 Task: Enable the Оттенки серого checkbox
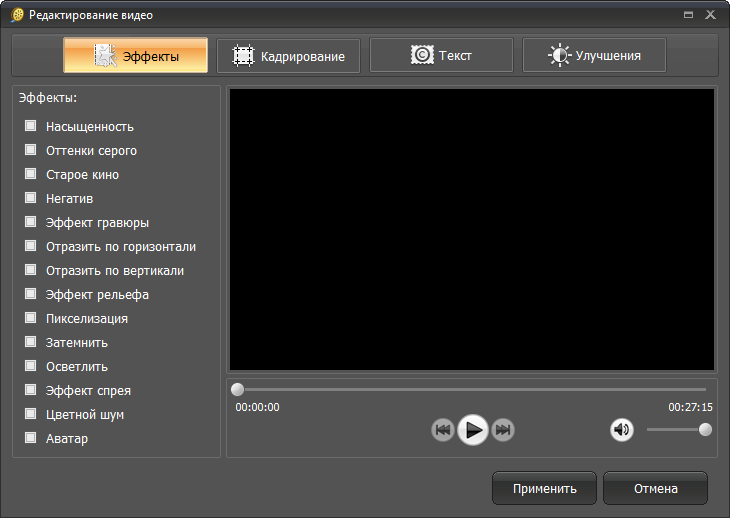pyautogui.click(x=31, y=150)
